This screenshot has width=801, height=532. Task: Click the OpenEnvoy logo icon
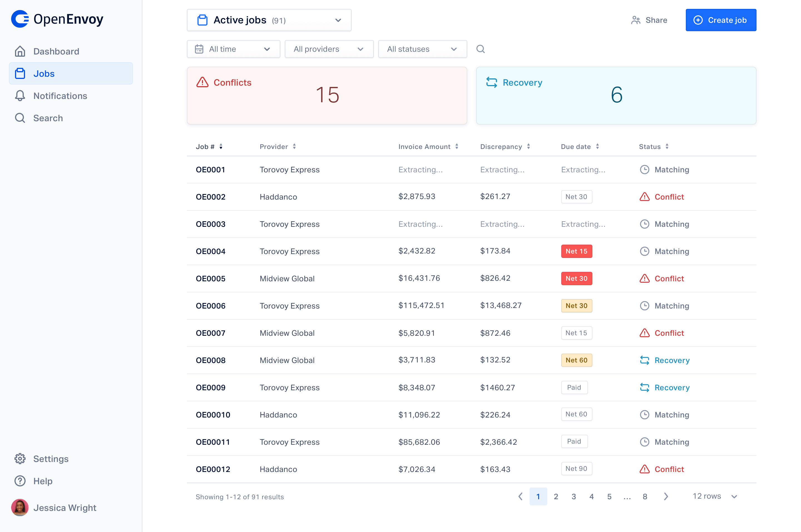tap(20, 19)
